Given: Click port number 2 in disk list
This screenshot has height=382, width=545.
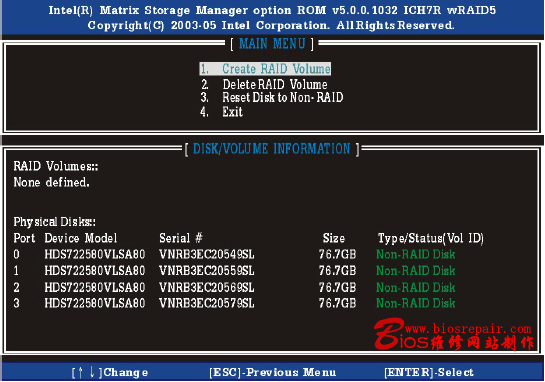Looking at the screenshot, I should [16, 287].
